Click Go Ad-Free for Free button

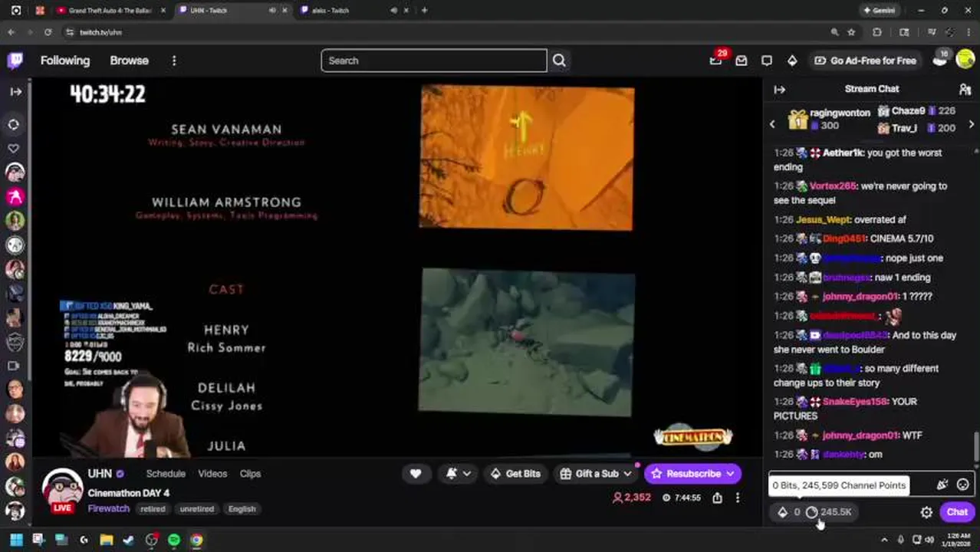click(865, 61)
